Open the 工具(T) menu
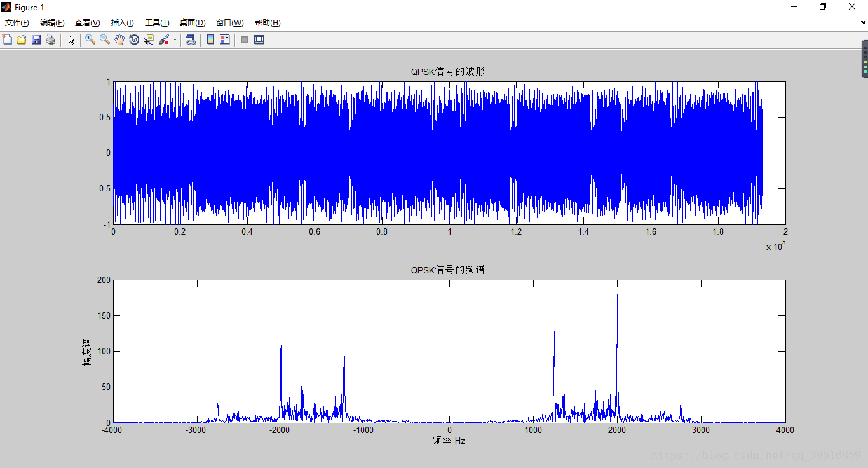This screenshot has height=468, width=868. [x=157, y=23]
